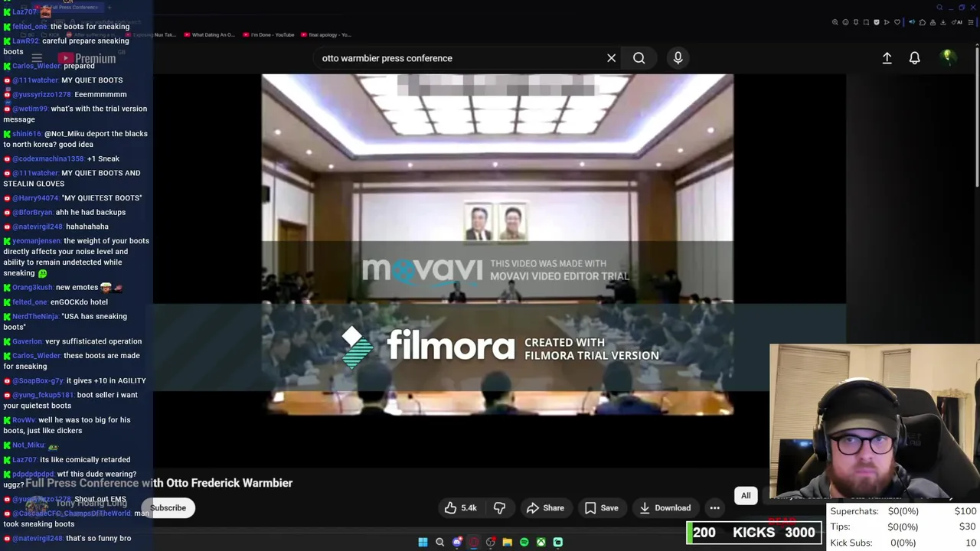Click browser speaker sound icon
Viewport: 980px width, 551px height.
point(912,22)
